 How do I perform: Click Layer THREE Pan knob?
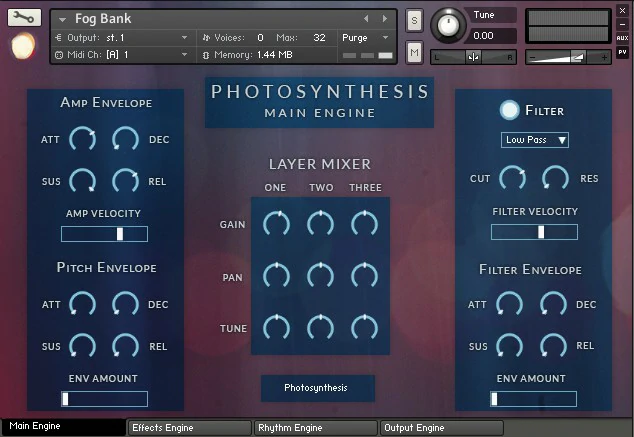pyautogui.click(x=365, y=276)
